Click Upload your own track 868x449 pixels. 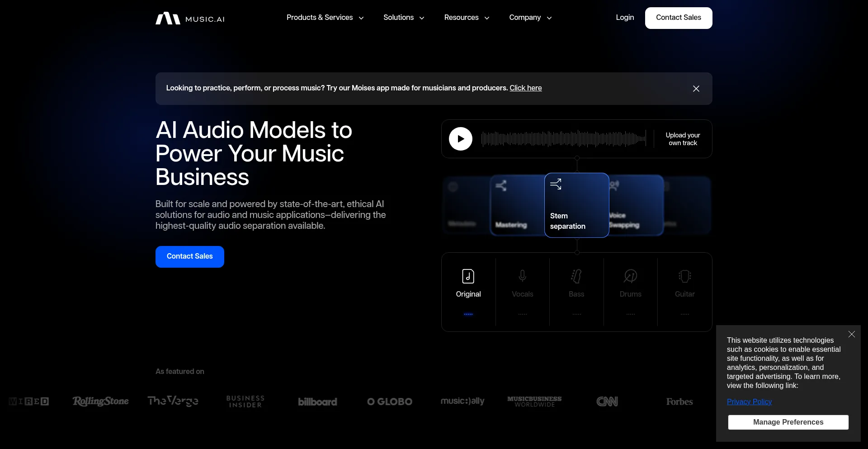(683, 139)
